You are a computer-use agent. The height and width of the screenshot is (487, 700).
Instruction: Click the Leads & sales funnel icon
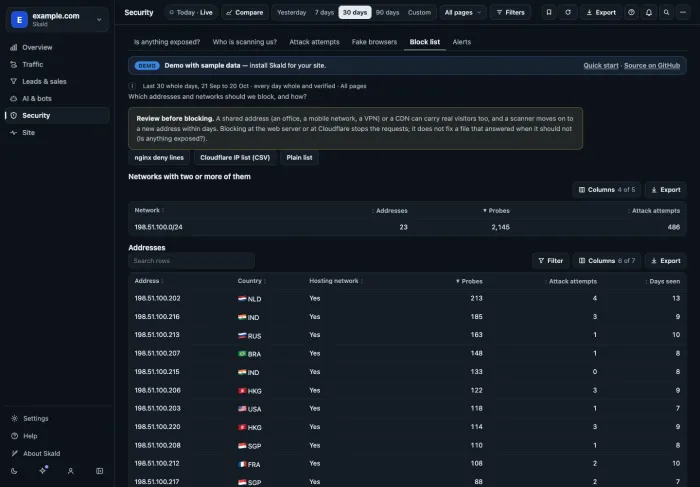(x=13, y=81)
